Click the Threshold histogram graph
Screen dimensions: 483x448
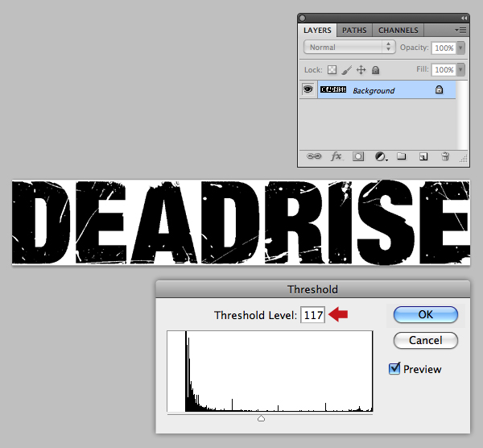270,371
